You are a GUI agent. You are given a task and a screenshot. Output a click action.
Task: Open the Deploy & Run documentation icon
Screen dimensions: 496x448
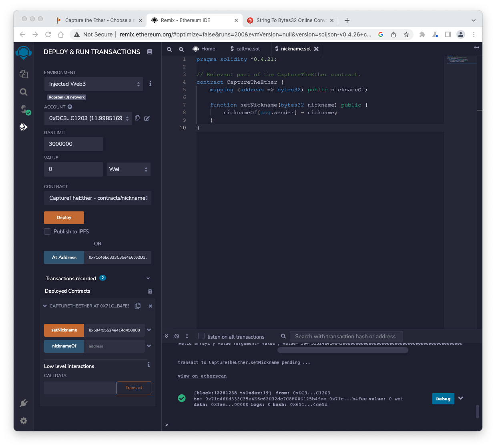[149, 52]
